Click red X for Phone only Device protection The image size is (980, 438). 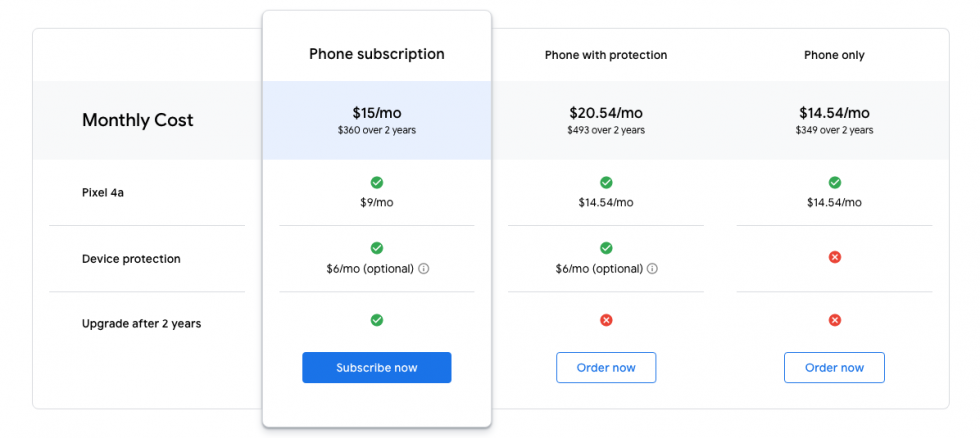(835, 257)
